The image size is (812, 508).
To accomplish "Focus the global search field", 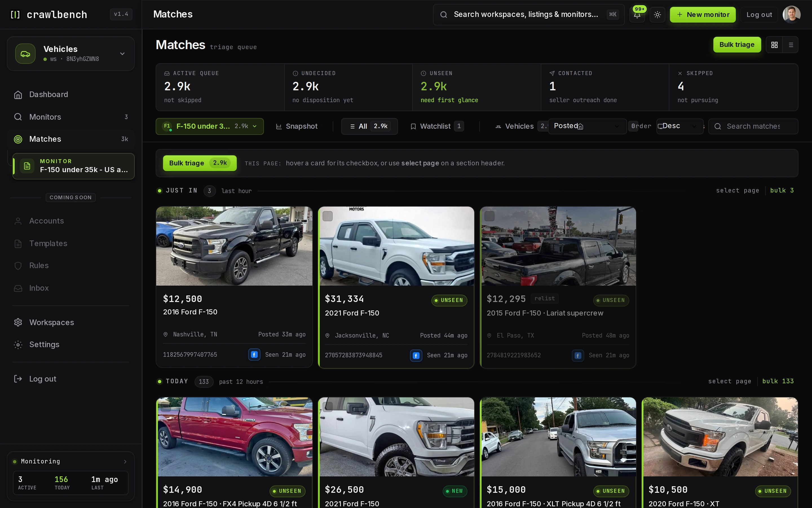I will point(528,14).
